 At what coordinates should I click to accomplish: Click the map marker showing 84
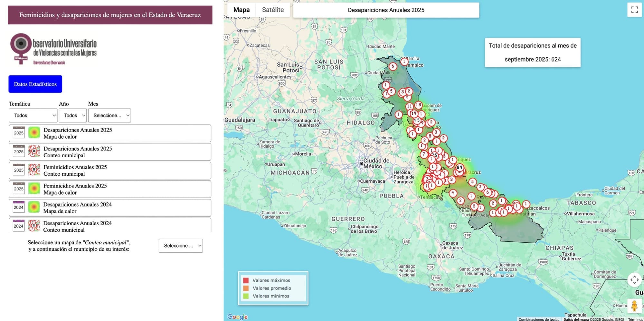(x=459, y=167)
